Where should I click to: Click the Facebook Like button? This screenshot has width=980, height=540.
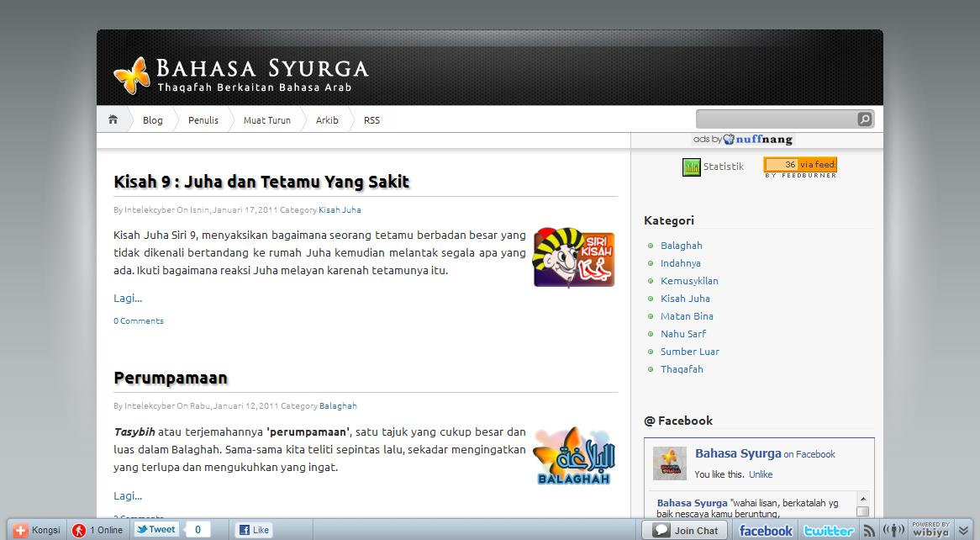(254, 530)
